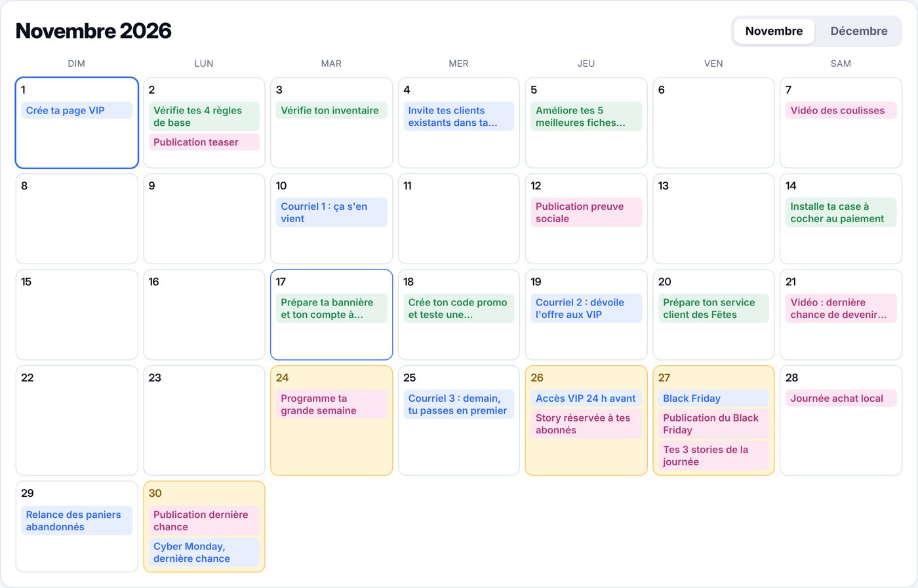
Task: Open the blue 'Black Friday' event
Action: 713,399
